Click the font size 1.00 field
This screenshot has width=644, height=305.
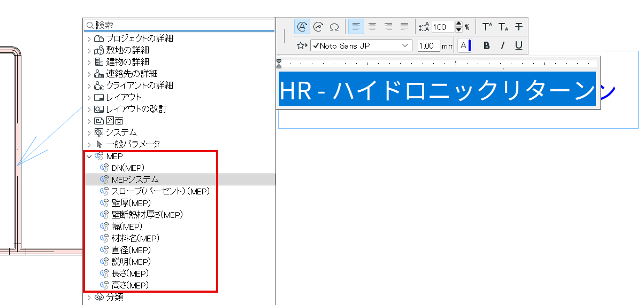429,45
